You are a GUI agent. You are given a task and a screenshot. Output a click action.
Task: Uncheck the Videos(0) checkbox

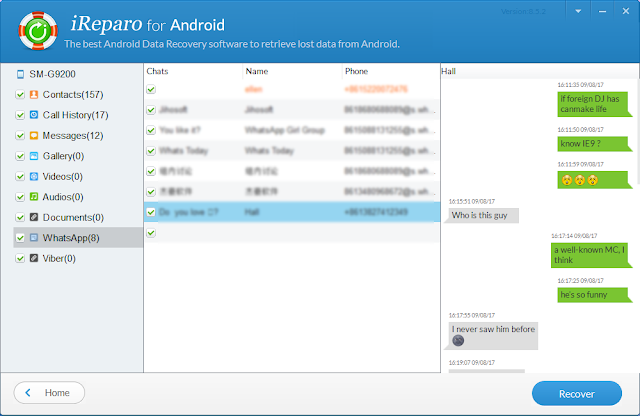(x=20, y=176)
